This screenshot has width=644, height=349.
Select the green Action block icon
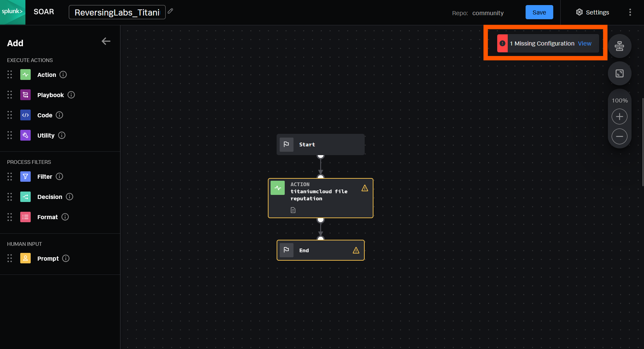pos(25,75)
